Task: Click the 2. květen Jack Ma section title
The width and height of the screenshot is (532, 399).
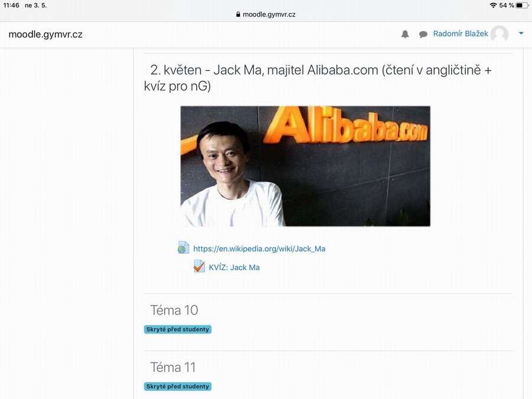Action: click(317, 78)
